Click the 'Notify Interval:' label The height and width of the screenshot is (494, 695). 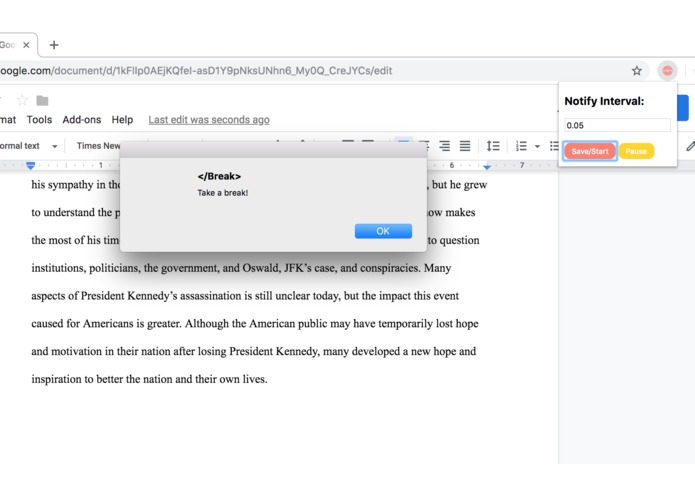(604, 101)
